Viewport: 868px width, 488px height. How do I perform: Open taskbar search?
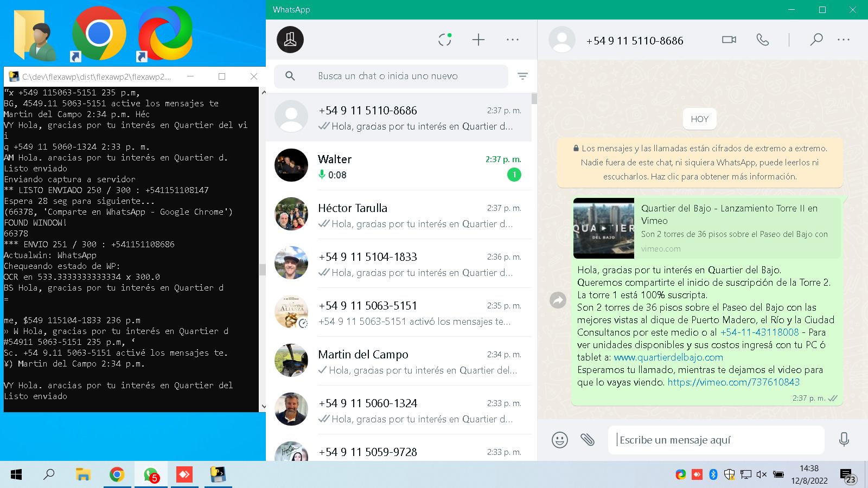49,475
